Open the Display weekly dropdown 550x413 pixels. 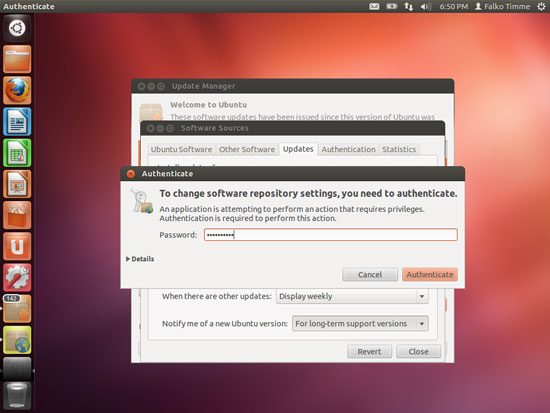coord(352,296)
